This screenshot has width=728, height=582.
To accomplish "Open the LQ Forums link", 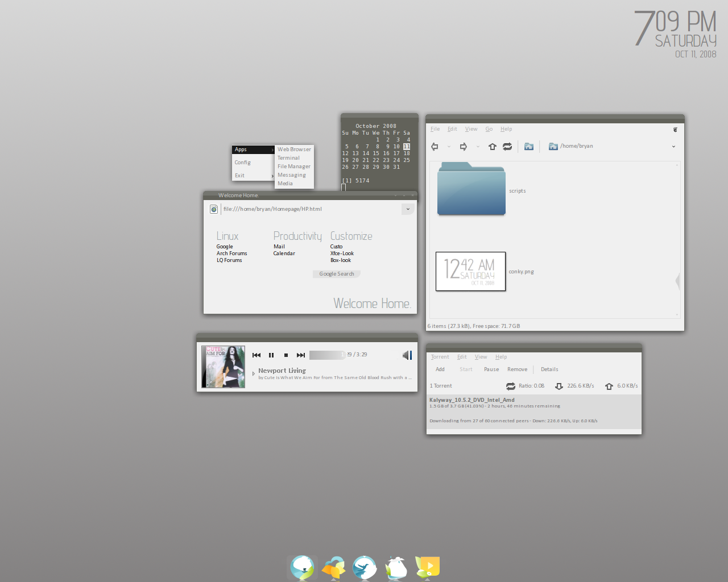I will click(229, 260).
